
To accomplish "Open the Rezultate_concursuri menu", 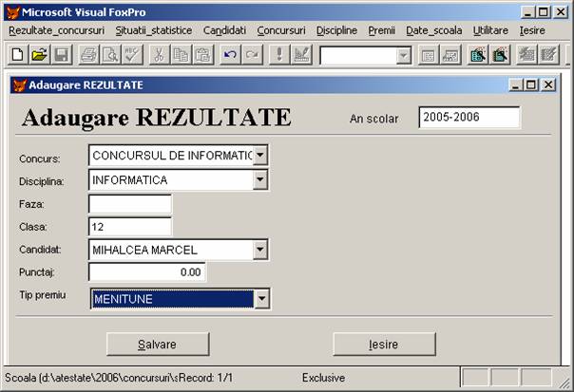I will click(56, 30).
